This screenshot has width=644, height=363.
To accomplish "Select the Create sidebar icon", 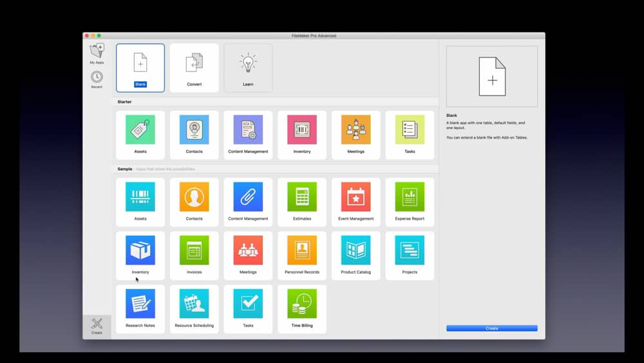I will [x=97, y=326].
